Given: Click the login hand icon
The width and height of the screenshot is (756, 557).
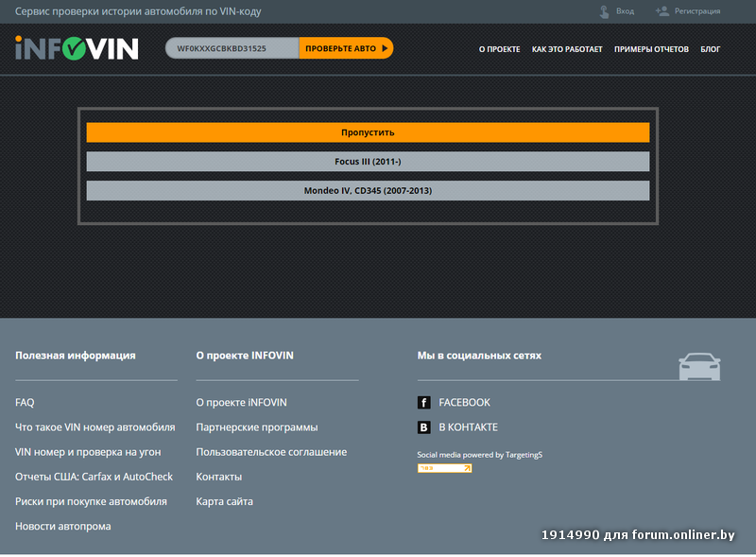Looking at the screenshot, I should pyautogui.click(x=604, y=11).
